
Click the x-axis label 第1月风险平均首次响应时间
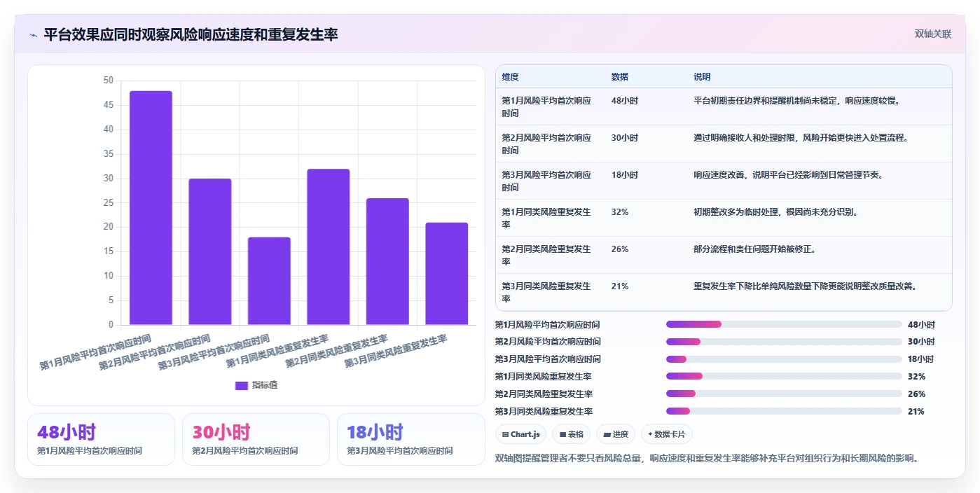pyautogui.click(x=96, y=352)
